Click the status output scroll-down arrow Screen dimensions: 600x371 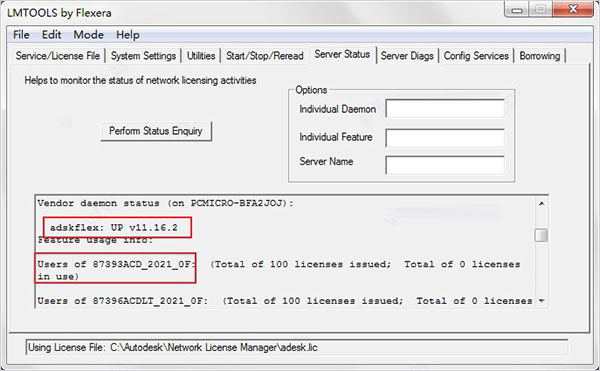541,301
